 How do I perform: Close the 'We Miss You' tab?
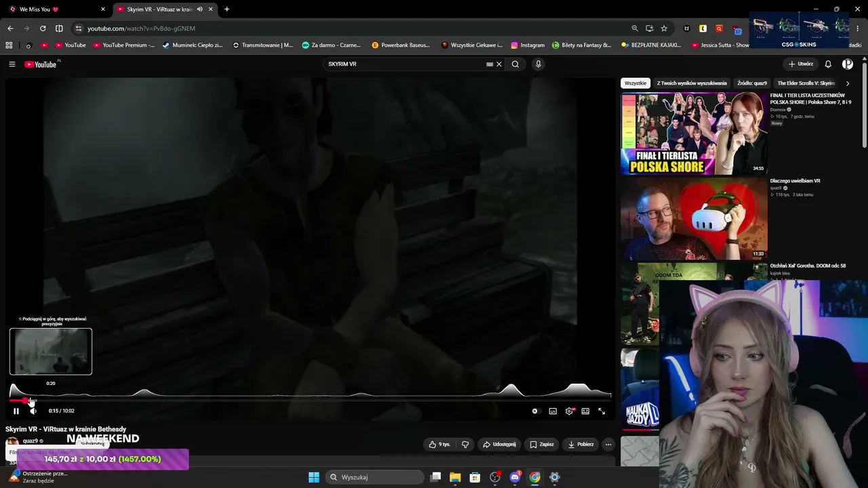[103, 9]
